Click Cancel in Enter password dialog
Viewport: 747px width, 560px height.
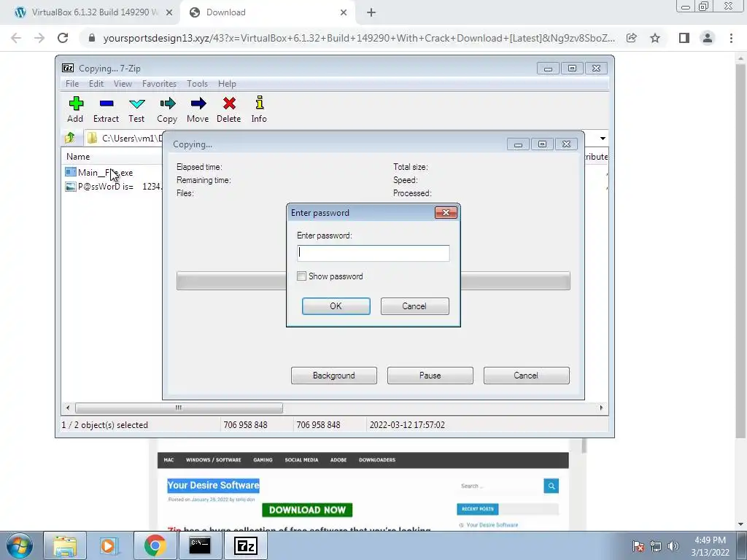[414, 306]
